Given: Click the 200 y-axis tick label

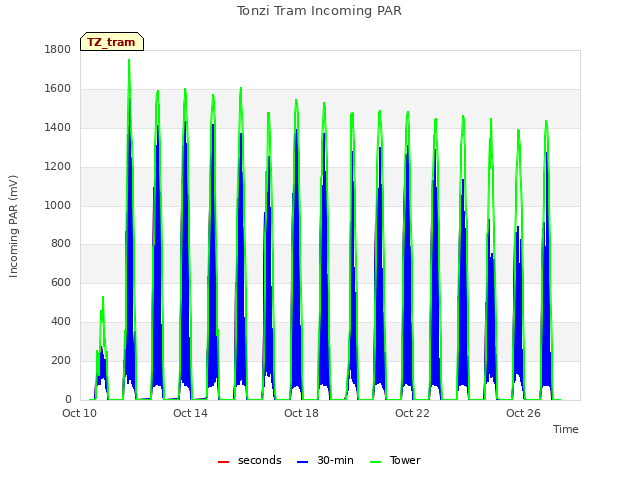Looking at the screenshot, I should tap(61, 360).
